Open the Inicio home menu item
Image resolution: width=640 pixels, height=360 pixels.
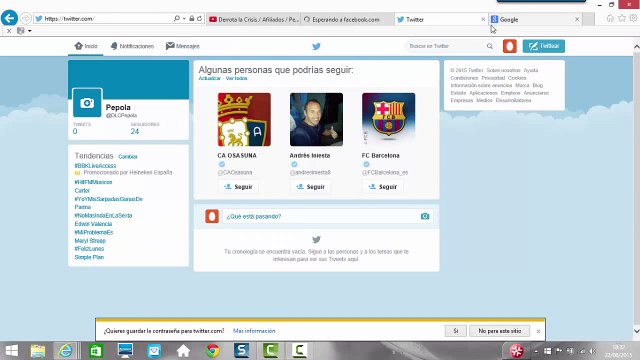coord(86,46)
